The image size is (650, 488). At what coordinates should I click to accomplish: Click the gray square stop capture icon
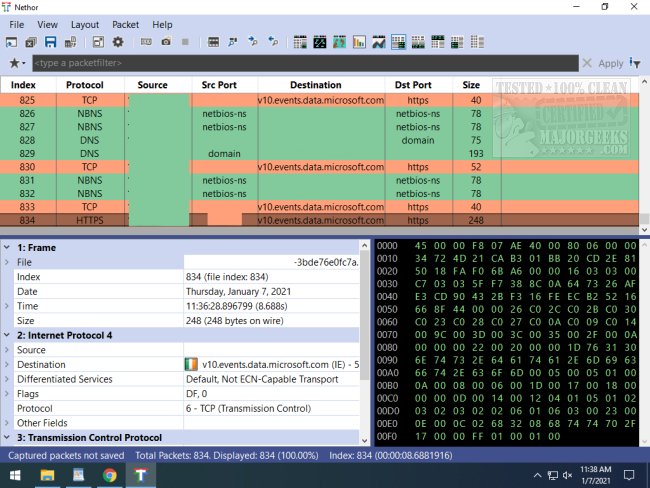point(184,42)
